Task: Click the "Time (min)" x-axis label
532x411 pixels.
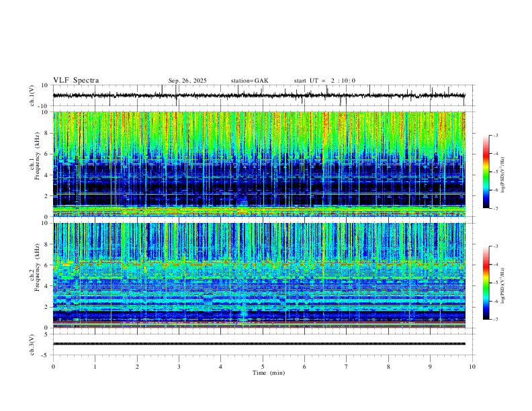Action: click(x=269, y=373)
